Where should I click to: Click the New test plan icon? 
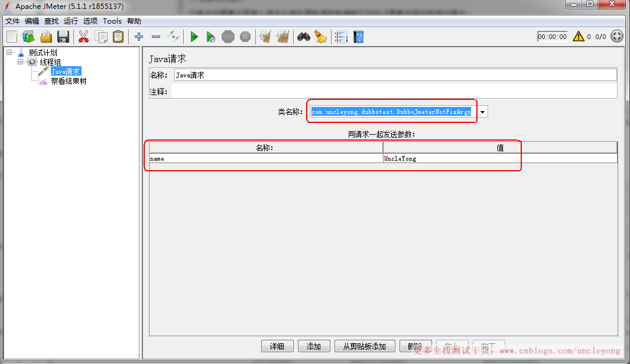click(x=12, y=37)
